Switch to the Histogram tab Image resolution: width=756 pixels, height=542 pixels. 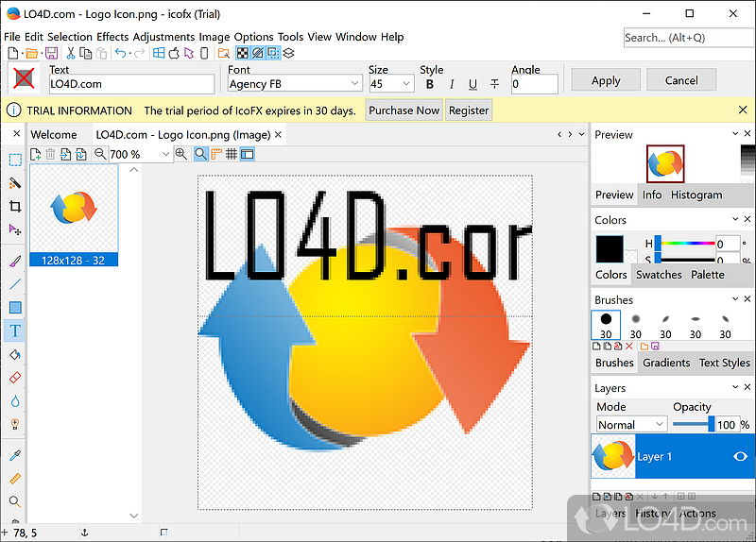[x=696, y=195]
